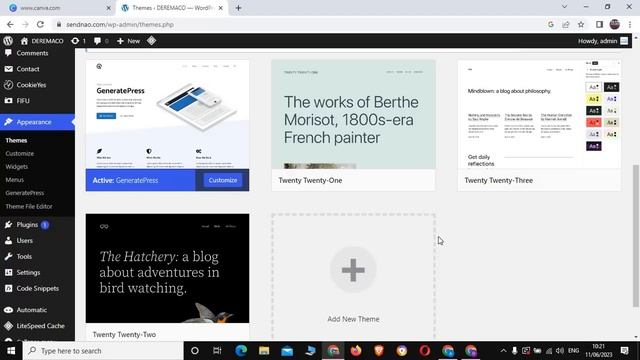Open a new browser tab
The image size is (640, 360).
tap(238, 8)
